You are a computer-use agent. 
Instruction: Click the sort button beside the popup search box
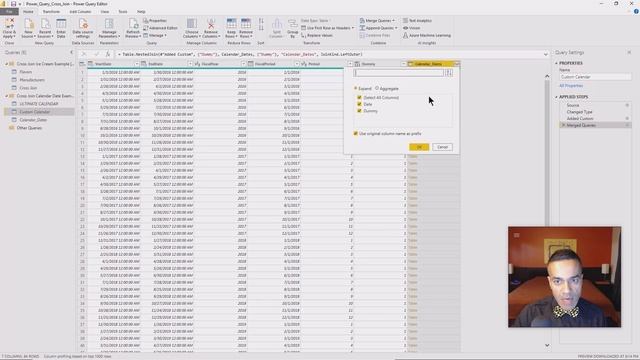click(449, 73)
